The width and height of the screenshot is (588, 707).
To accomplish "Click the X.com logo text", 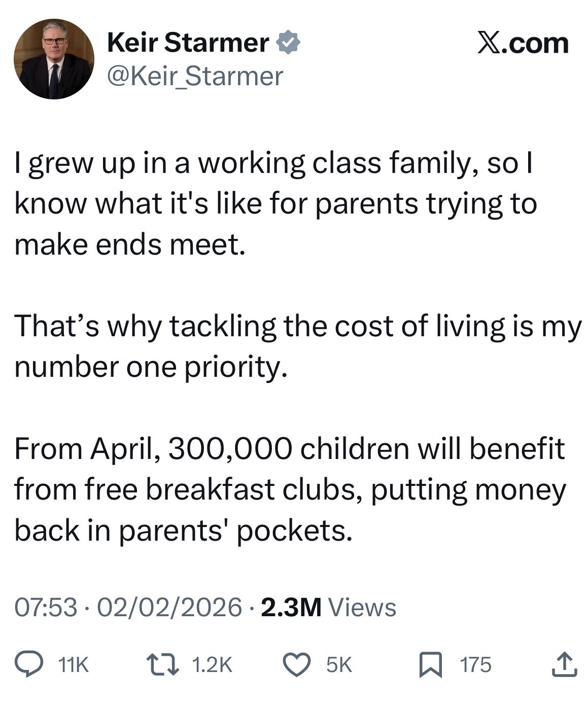I will pos(523,43).
